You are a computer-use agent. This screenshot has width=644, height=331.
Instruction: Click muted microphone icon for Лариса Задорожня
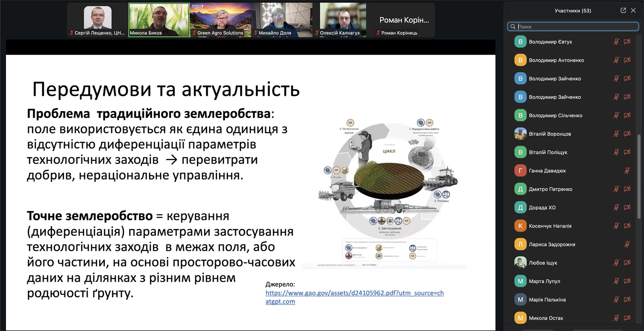tap(627, 244)
